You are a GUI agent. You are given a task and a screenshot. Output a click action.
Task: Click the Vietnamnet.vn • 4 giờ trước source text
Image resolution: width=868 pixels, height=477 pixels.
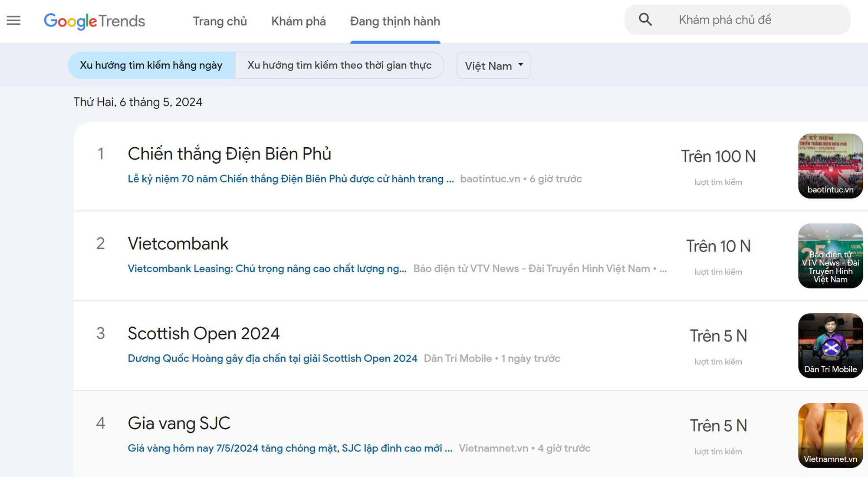pyautogui.click(x=524, y=448)
